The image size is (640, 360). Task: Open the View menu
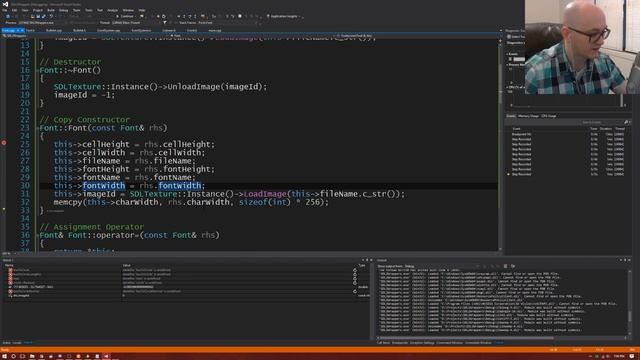25,10
